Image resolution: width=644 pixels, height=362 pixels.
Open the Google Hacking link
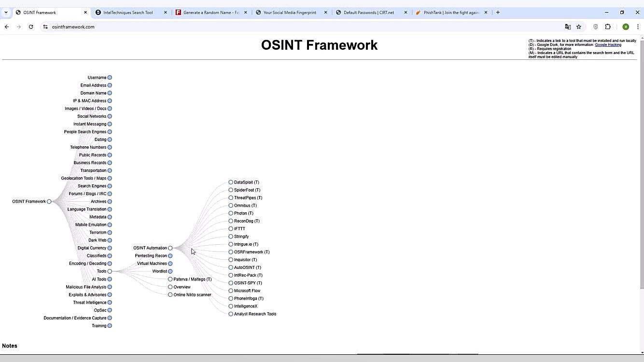[x=608, y=45]
